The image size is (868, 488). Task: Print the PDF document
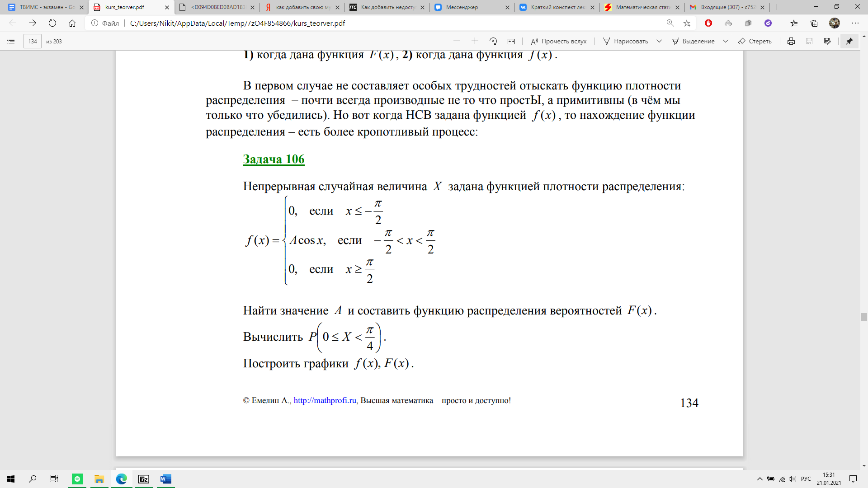point(791,41)
